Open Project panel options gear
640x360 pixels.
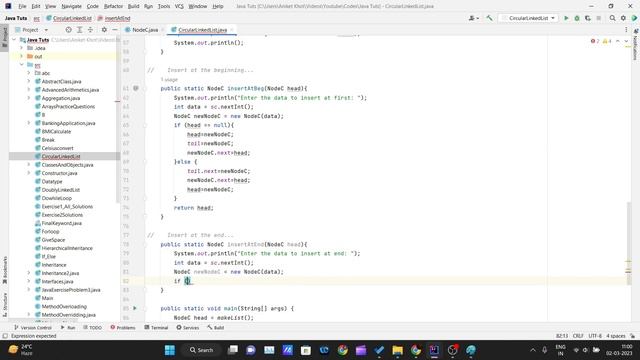[104, 30]
